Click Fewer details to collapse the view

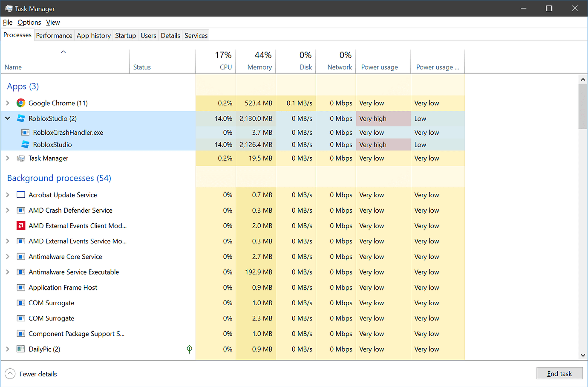pyautogui.click(x=37, y=374)
